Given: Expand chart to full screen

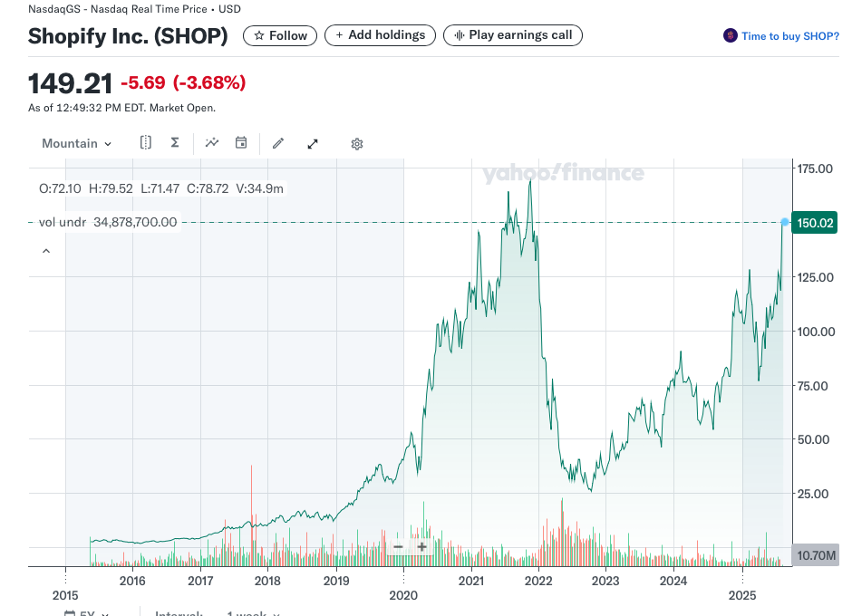Looking at the screenshot, I should click(313, 143).
